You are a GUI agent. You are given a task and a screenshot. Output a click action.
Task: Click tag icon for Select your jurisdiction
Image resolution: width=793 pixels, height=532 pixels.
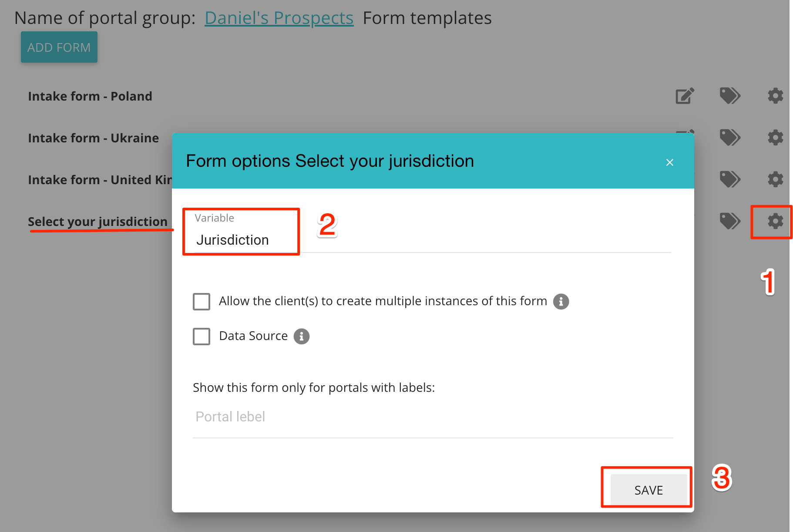[730, 221]
